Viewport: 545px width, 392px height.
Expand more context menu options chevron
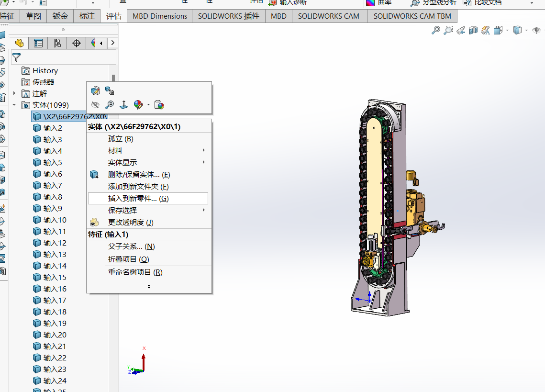(x=149, y=287)
